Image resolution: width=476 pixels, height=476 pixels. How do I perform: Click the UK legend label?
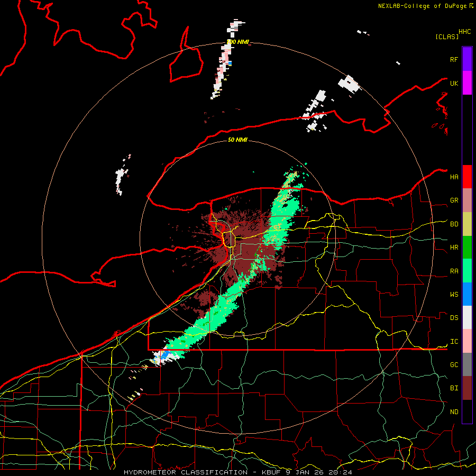(454, 83)
